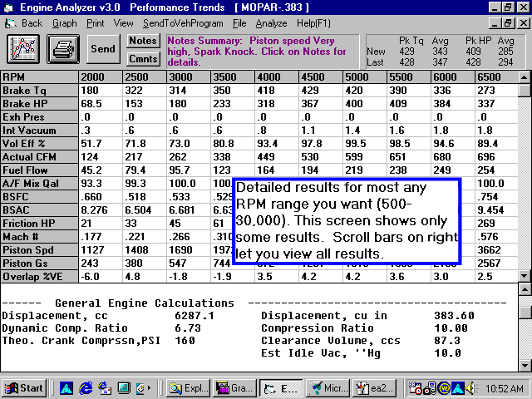Click the app icon in the menu bar
The image size is (532, 399).
click(10, 23)
